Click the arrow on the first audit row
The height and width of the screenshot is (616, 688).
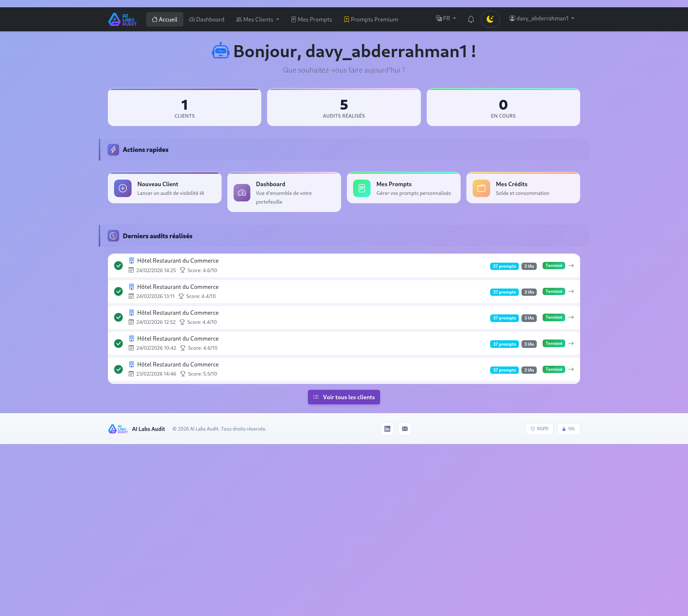(571, 266)
